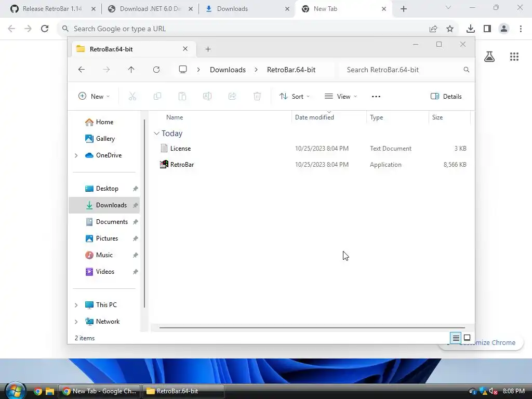The height and width of the screenshot is (399, 532).
Task: Open the View dropdown
Action: coord(341,96)
